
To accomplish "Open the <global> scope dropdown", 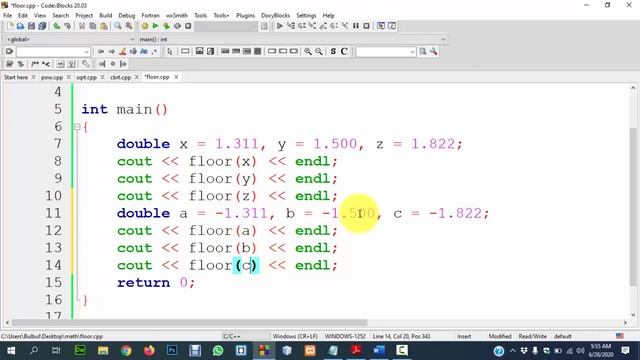I will [70, 39].
